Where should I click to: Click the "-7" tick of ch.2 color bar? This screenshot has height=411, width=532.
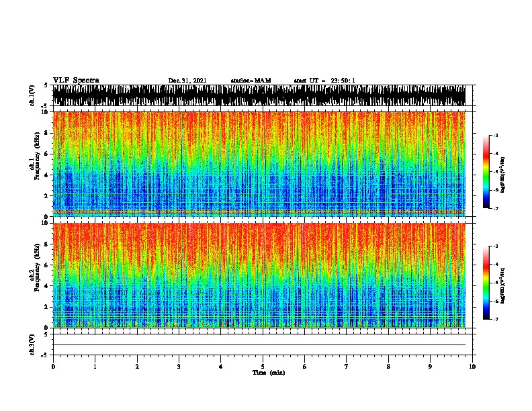(x=495, y=320)
